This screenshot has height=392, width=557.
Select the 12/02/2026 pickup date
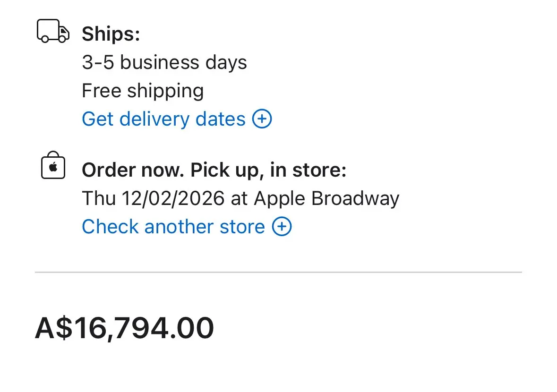(x=172, y=198)
